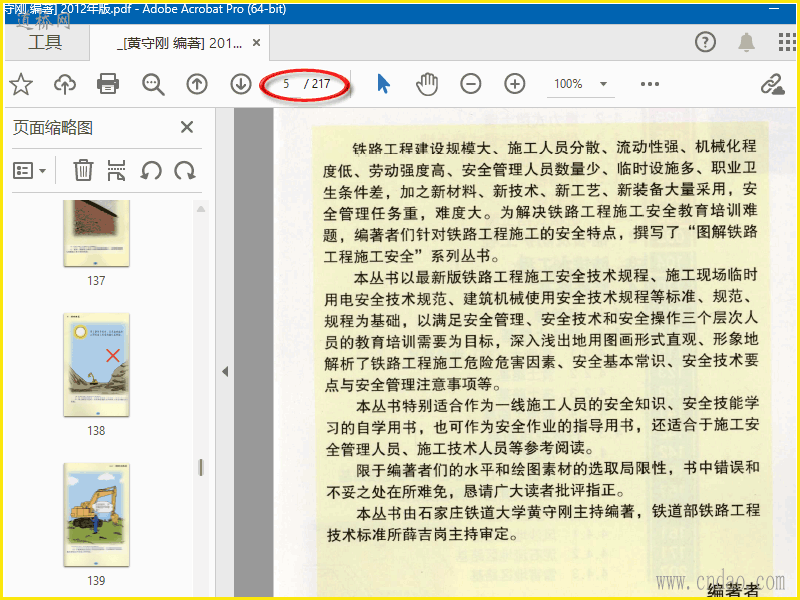Zoom in with the plus button
Image resolution: width=800 pixels, height=600 pixels.
pyautogui.click(x=515, y=84)
